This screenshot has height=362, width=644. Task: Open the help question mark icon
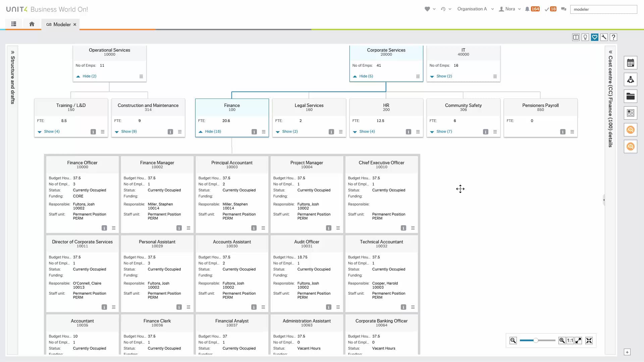[613, 37]
